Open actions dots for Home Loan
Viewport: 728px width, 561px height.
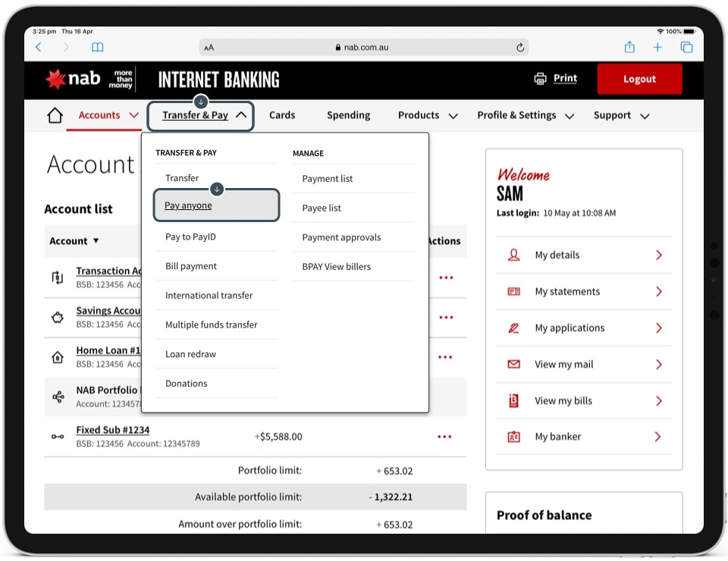pos(445,357)
